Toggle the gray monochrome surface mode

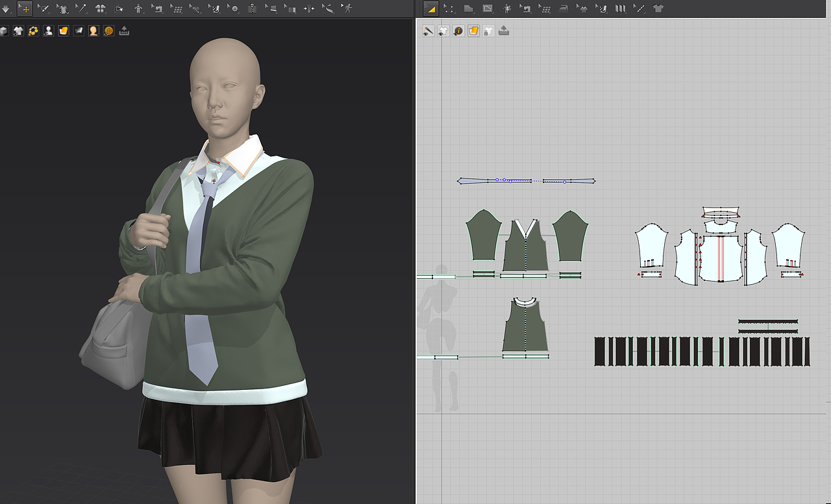[x=79, y=30]
